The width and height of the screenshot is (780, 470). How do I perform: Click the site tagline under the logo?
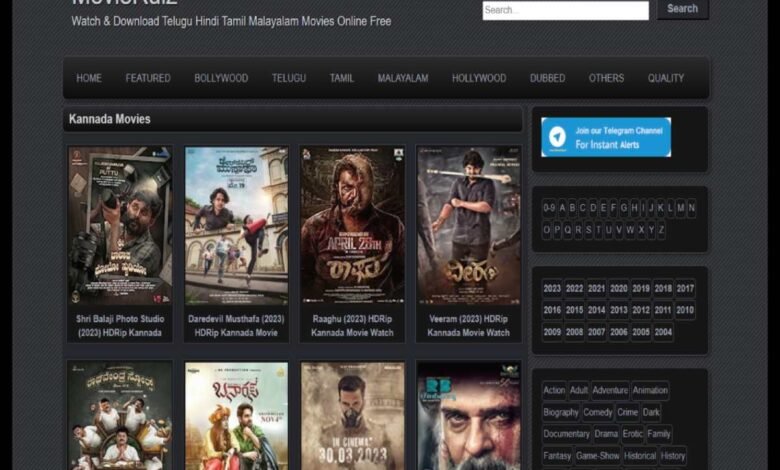(231, 21)
